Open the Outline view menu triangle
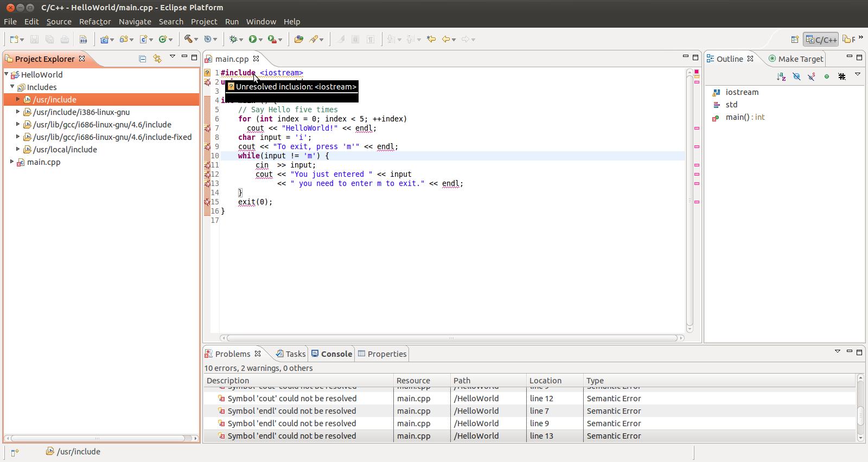The image size is (868, 462). click(858, 74)
